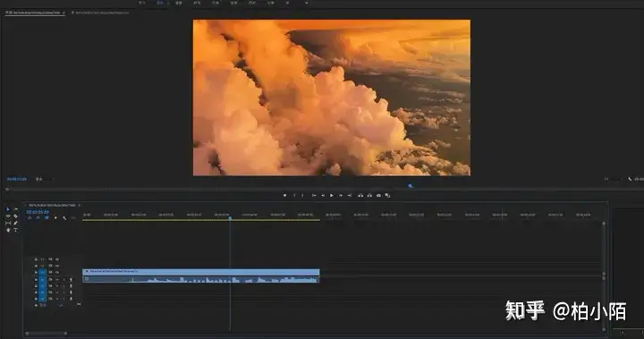The height and width of the screenshot is (339, 644).
Task: Toggle Snap in timeline
Action: (38, 217)
